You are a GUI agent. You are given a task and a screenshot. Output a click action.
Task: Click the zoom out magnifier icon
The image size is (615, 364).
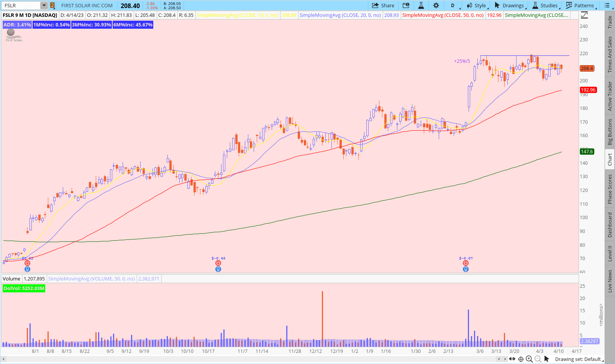538,359
